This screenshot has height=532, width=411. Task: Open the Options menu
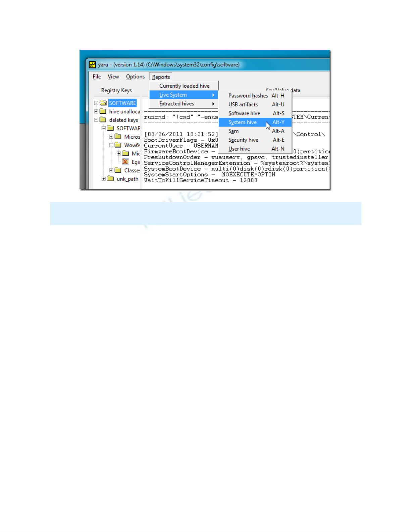[x=135, y=77]
